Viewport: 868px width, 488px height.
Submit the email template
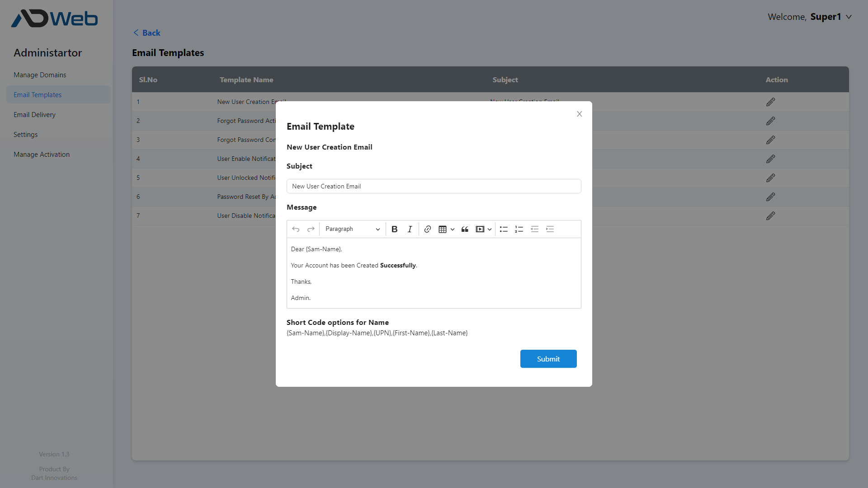[548, 359]
